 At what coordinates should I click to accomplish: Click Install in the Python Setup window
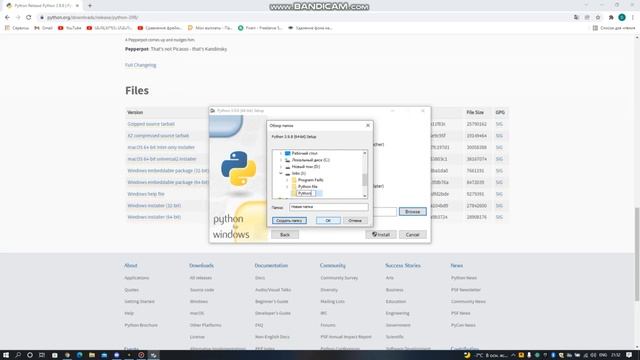(x=381, y=235)
